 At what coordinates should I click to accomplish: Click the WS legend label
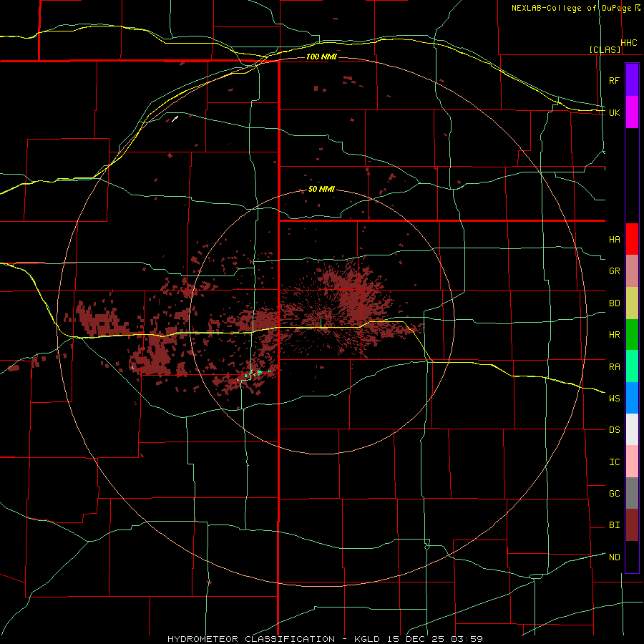[614, 398]
